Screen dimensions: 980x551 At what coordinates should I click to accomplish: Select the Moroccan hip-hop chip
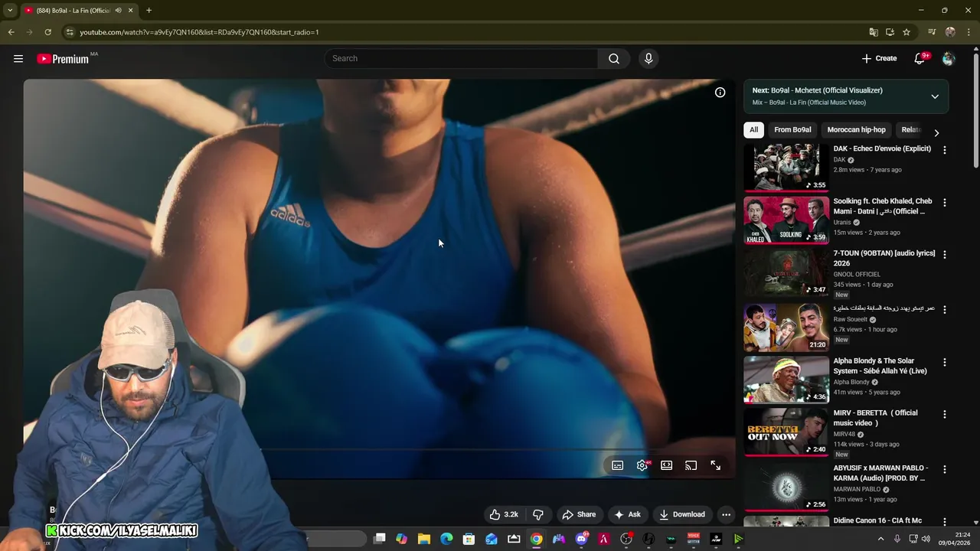(856, 130)
